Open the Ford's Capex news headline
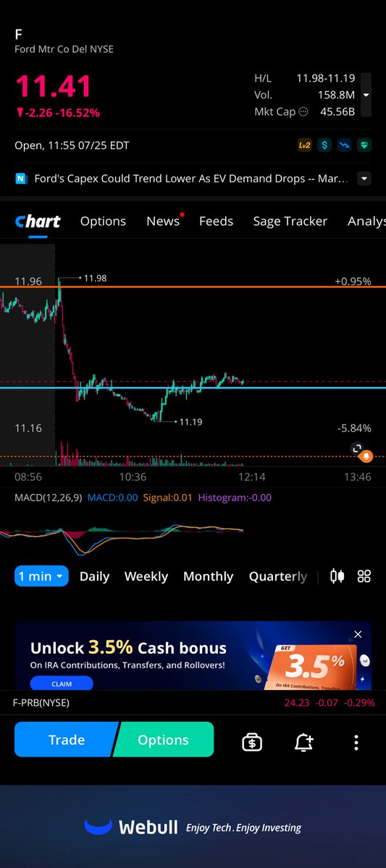Screen dimensions: 386x868 [191, 179]
